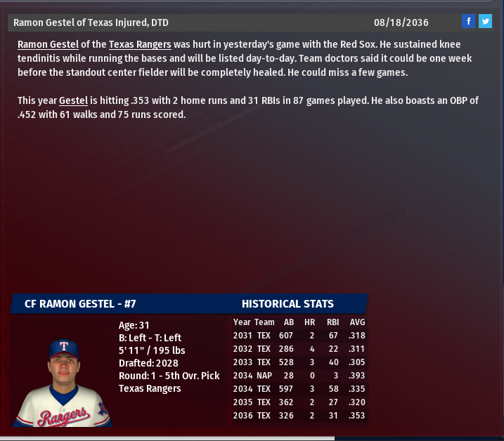Click Texas Rangers in the player info
The image size is (504, 441).
pyautogui.click(x=150, y=388)
